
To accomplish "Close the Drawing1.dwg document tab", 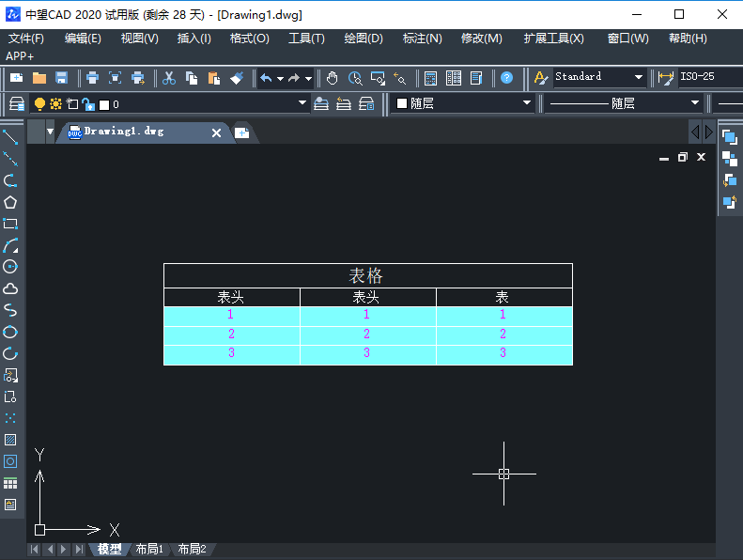I will 216,132.
